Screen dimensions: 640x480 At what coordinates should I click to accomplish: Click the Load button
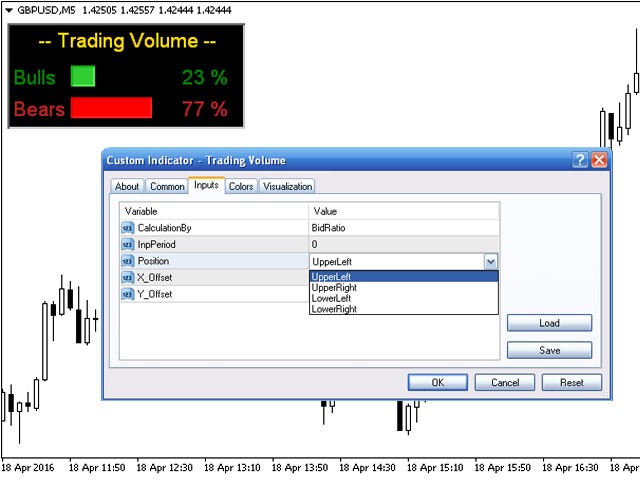[549, 323]
